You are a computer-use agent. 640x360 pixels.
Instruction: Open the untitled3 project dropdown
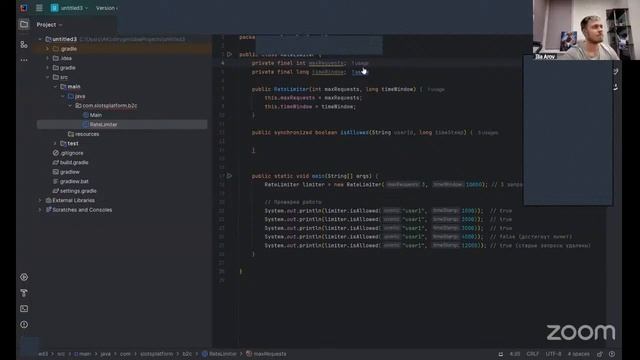[x=74, y=8]
